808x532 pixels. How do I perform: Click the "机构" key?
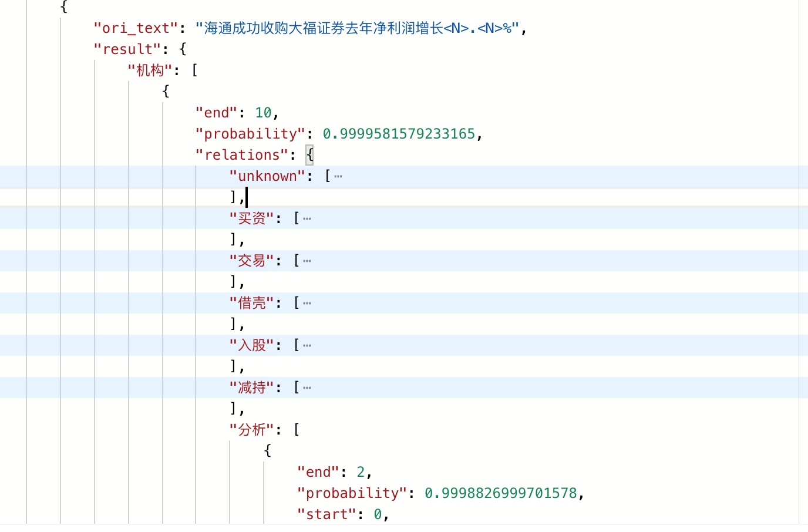pos(150,70)
